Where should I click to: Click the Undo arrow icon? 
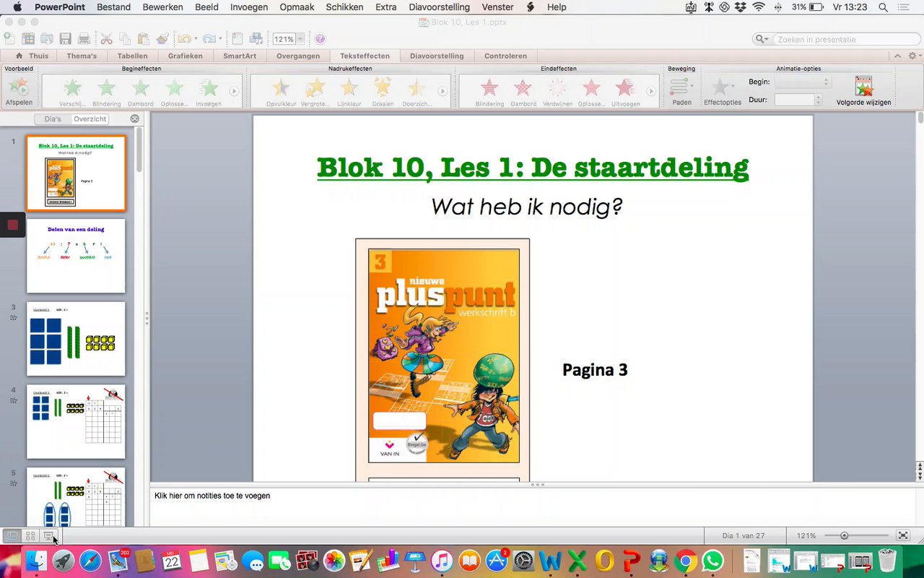click(x=184, y=38)
